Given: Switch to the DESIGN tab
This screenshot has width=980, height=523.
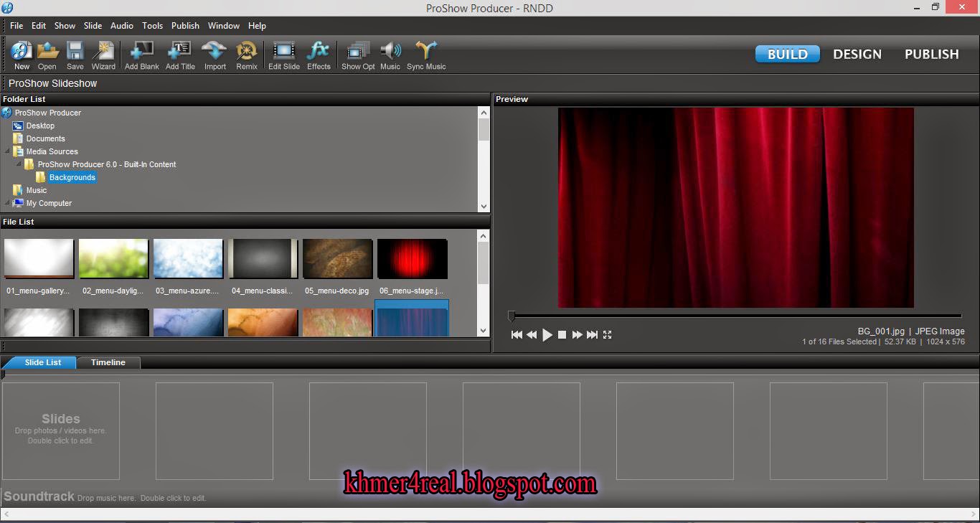Looking at the screenshot, I should click(x=857, y=53).
